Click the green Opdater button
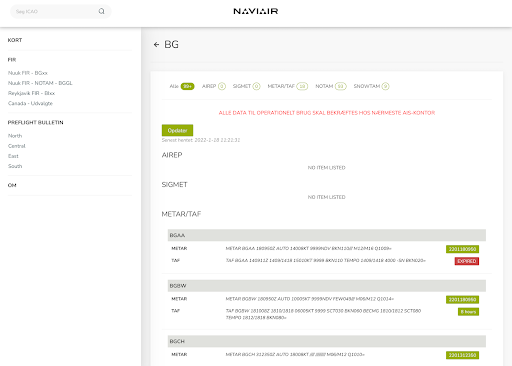Screen dimensions: 512x366 tap(177, 130)
